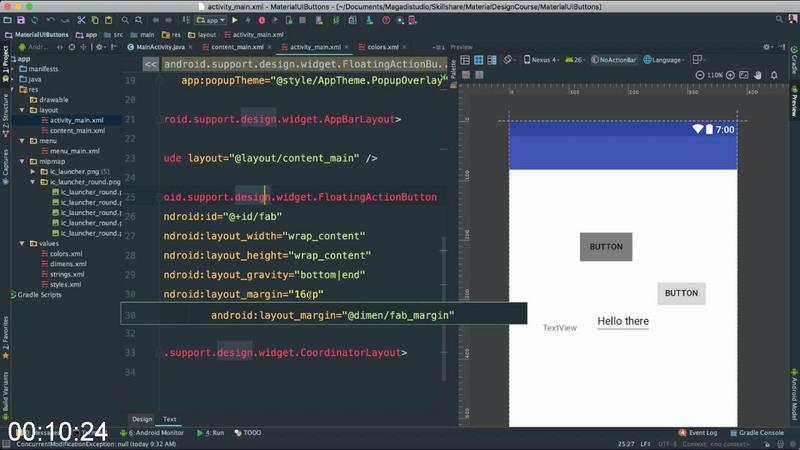Toggle Design plus Blueprint view icon
The image size is (800, 450).
(492, 60)
